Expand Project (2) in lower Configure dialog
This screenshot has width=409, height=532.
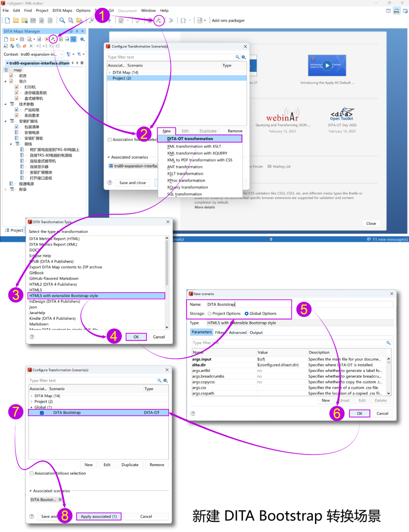tap(32, 401)
